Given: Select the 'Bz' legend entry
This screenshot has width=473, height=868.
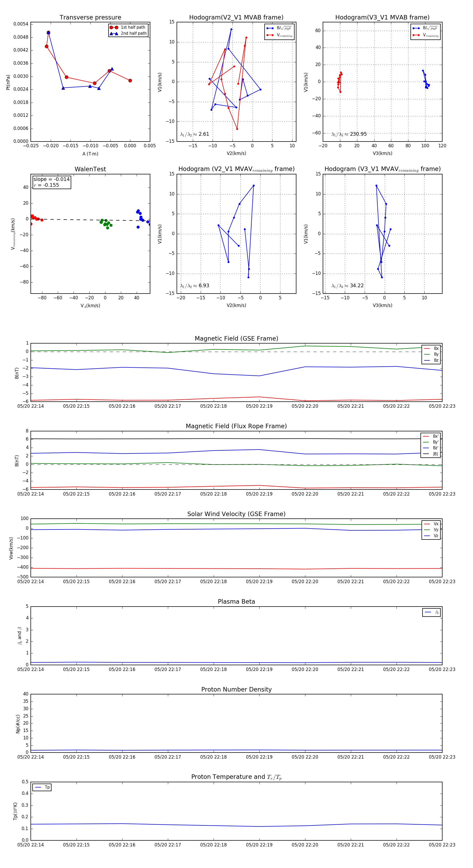Looking at the screenshot, I should click(431, 360).
